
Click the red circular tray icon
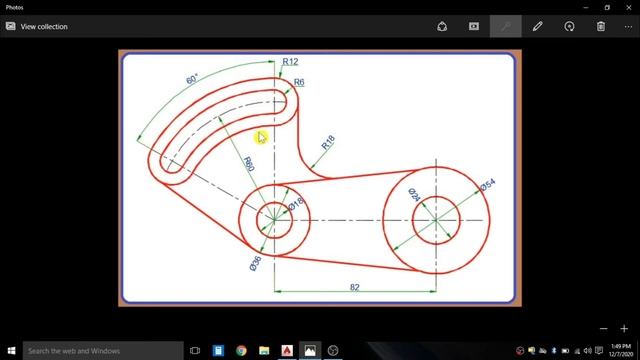click(520, 351)
